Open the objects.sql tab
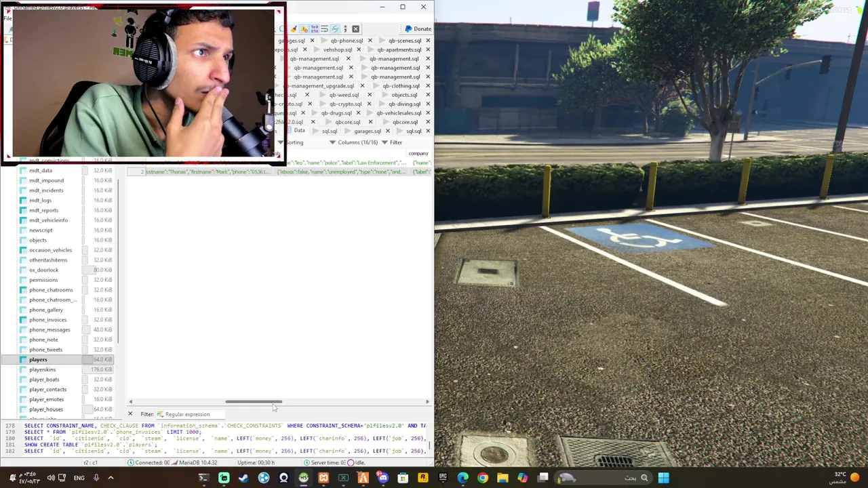The image size is (868, 488). click(x=404, y=95)
